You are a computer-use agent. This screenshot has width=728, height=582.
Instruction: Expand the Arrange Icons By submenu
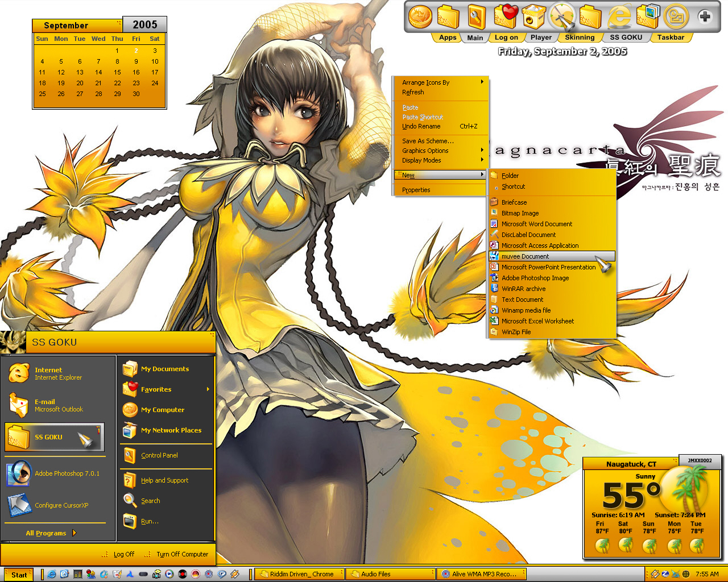[441, 82]
